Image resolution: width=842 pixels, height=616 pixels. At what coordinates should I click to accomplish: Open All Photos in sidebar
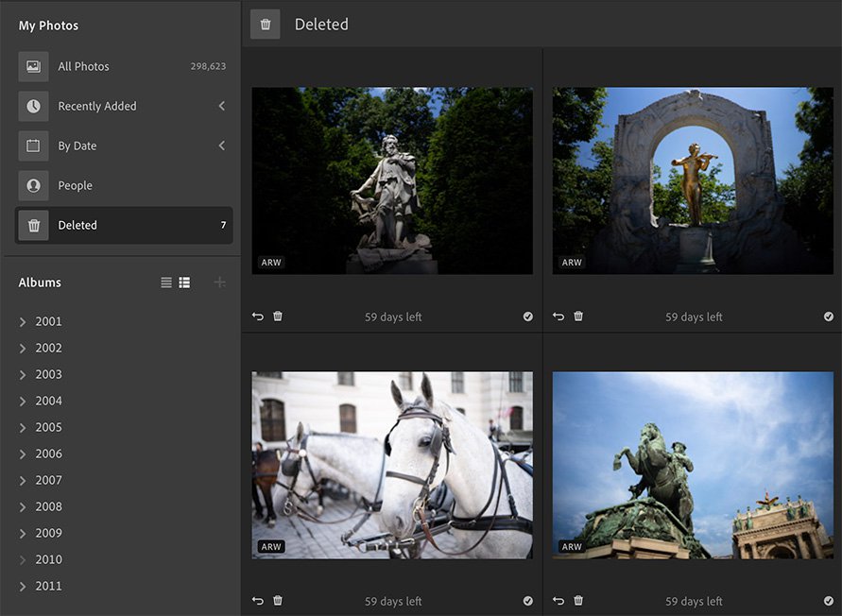83,66
